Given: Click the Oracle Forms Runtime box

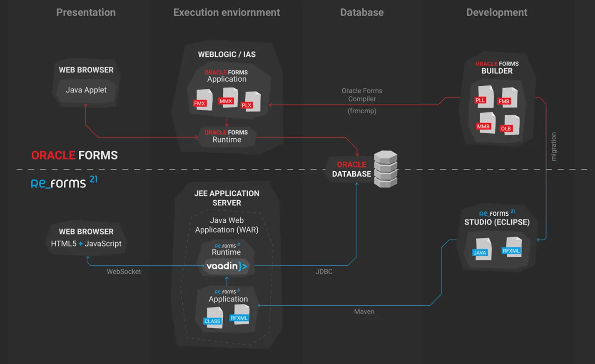Looking at the screenshot, I should (227, 136).
